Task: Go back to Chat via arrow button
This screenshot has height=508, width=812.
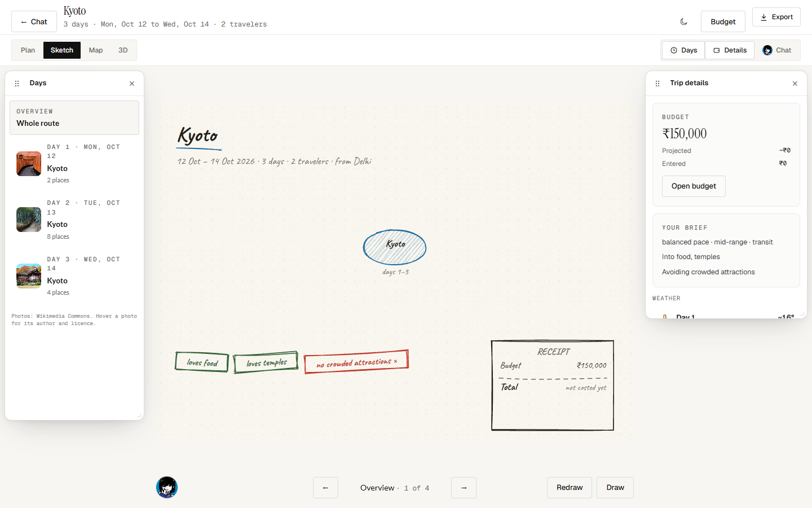Action: click(34, 21)
